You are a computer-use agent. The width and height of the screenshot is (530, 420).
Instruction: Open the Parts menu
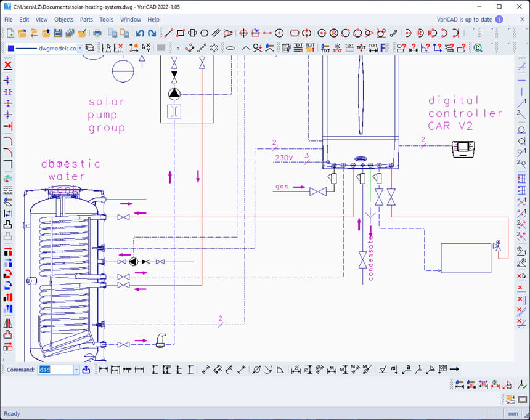point(86,20)
